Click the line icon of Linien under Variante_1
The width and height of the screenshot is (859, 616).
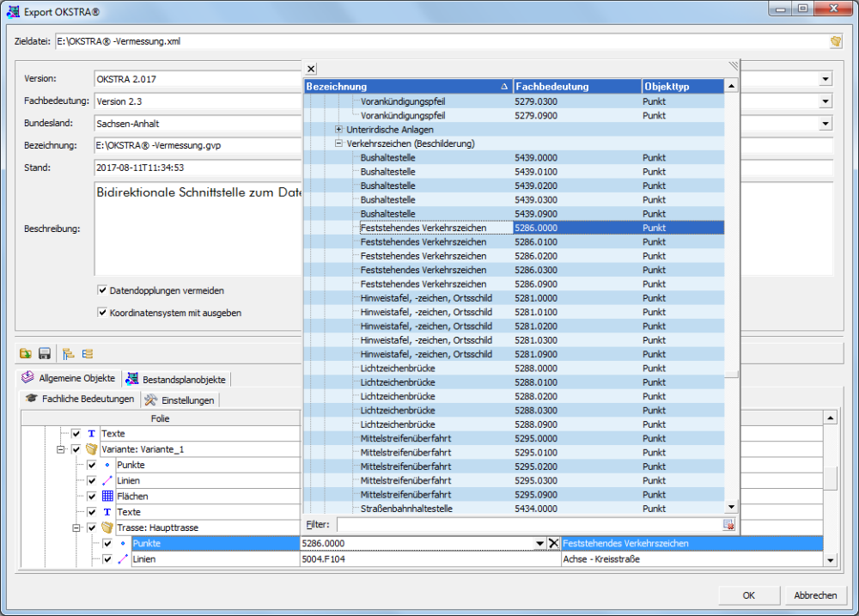pos(107,480)
